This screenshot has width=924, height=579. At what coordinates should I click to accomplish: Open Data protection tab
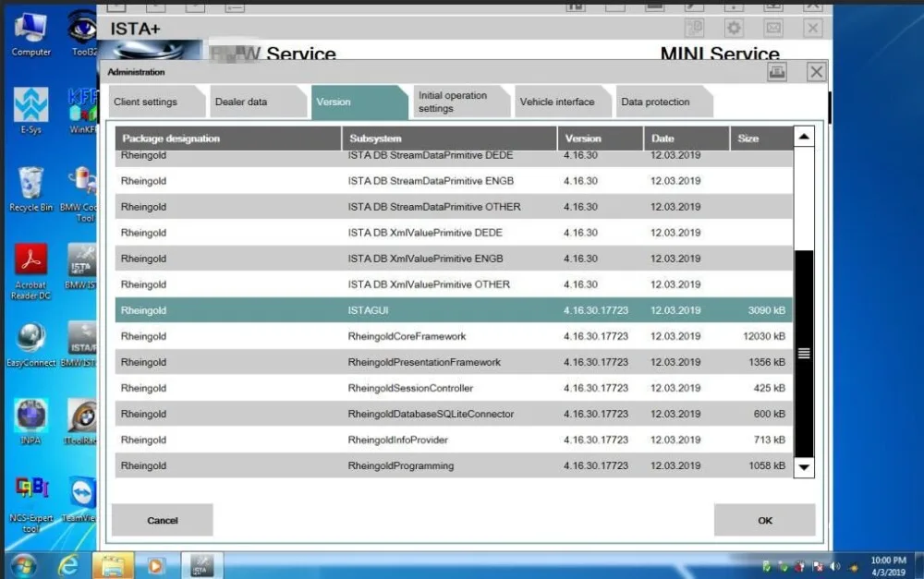pyautogui.click(x=664, y=102)
